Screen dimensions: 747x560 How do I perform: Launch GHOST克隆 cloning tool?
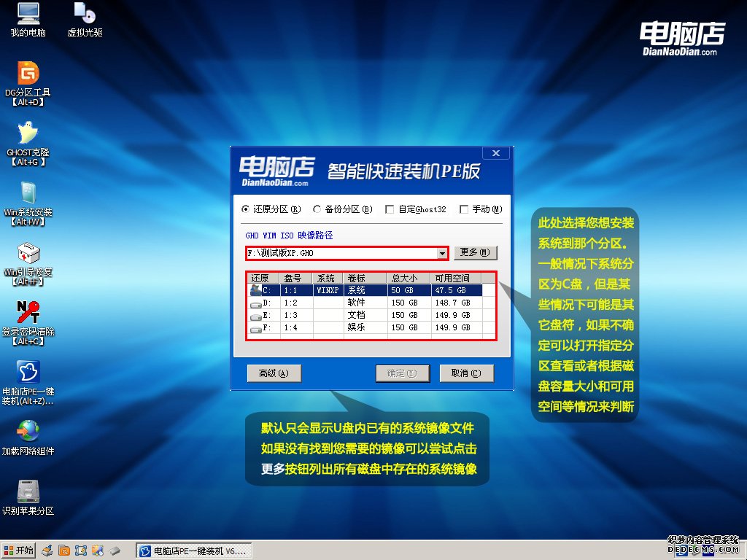coord(27,135)
